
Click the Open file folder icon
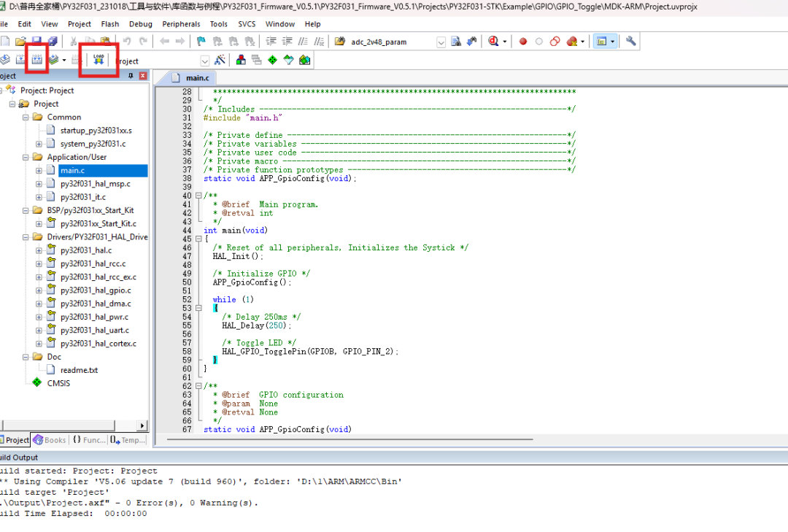click(x=21, y=42)
